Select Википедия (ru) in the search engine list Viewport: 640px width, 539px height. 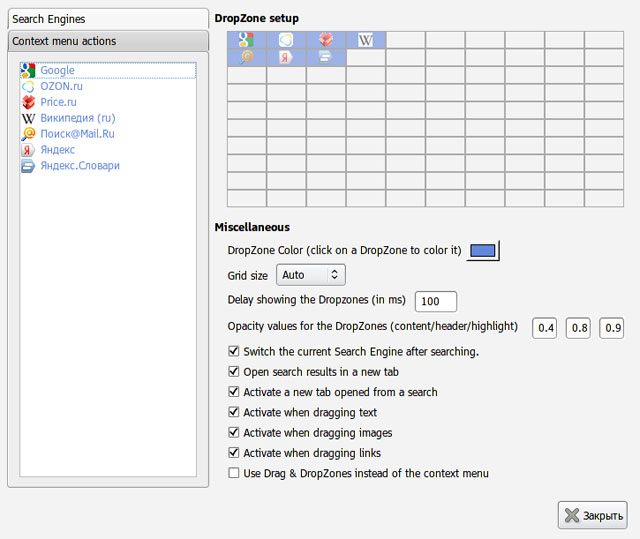(x=77, y=118)
